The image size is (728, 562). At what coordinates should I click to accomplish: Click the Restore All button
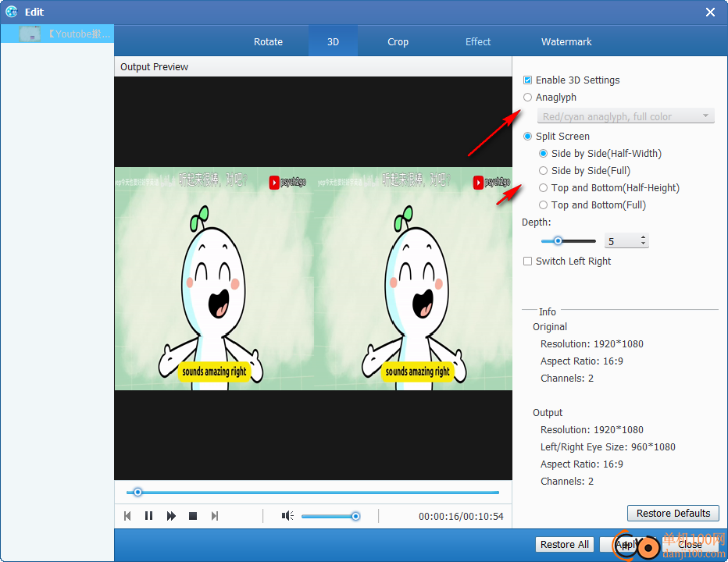pyautogui.click(x=564, y=544)
